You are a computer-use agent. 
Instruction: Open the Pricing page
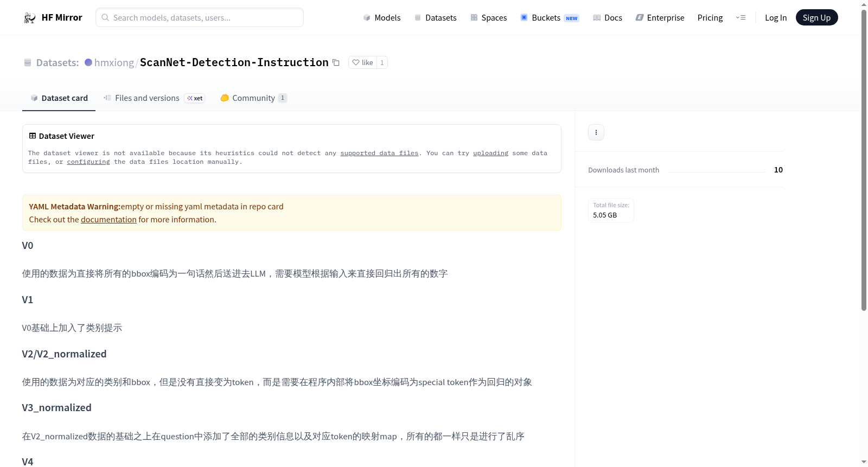click(x=710, y=18)
